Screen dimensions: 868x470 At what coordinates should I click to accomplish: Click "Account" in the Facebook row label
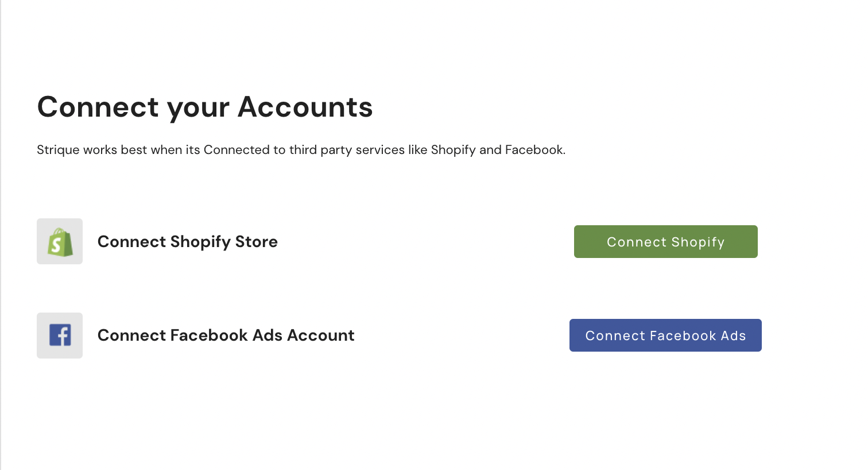point(320,336)
